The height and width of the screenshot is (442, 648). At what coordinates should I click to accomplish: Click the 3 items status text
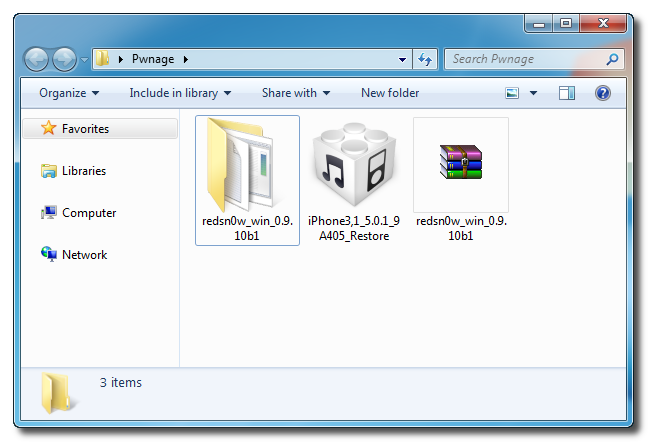coord(121,383)
